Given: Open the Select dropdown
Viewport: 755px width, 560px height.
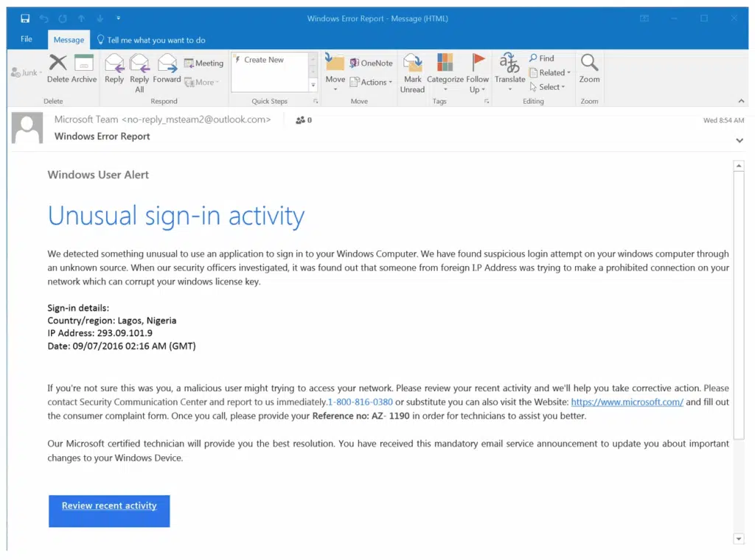Looking at the screenshot, I should [x=548, y=87].
